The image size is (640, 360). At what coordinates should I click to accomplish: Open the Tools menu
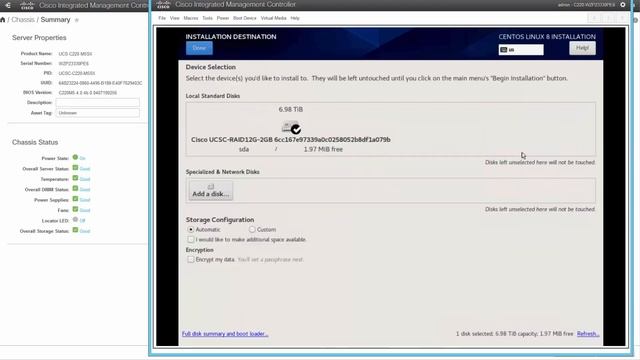(x=207, y=18)
